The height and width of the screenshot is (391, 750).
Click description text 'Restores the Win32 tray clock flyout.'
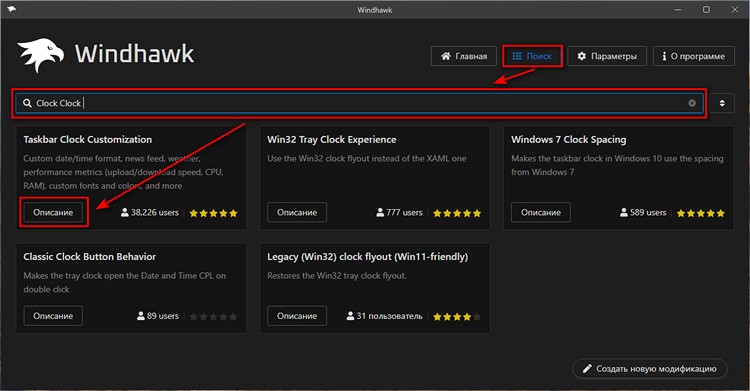click(337, 276)
